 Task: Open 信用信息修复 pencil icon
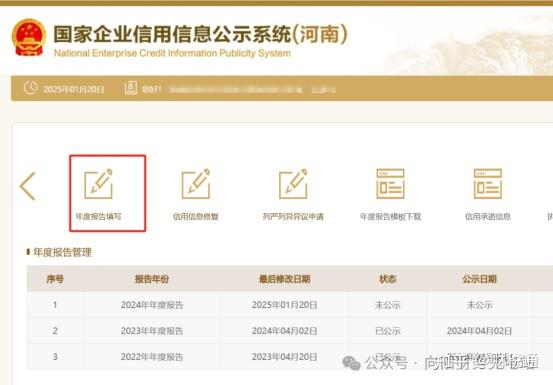pyautogui.click(x=196, y=184)
